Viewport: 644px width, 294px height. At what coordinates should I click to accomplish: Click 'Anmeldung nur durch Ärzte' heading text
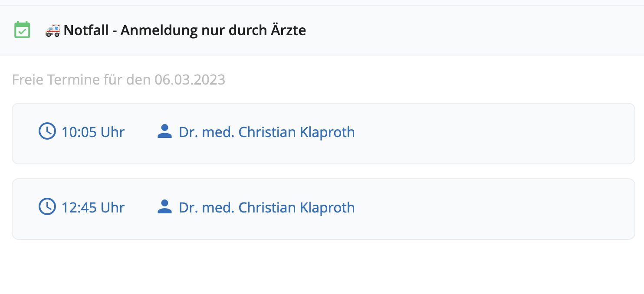tap(213, 30)
